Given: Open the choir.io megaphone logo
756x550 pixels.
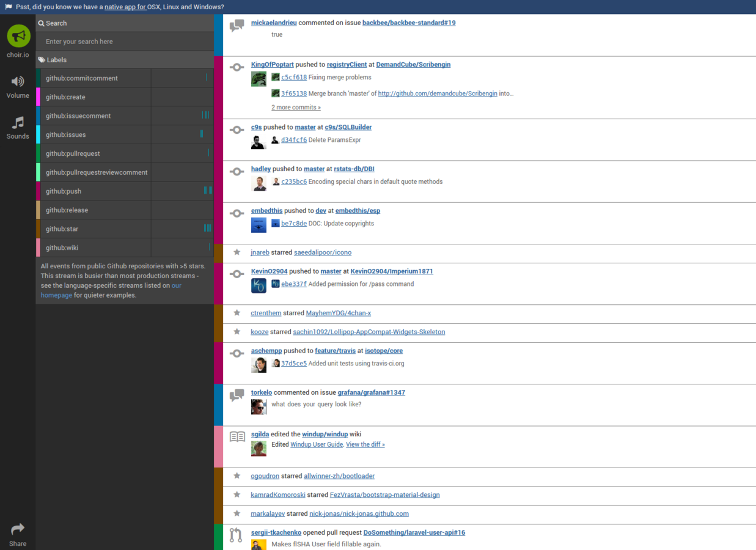Looking at the screenshot, I should [18, 36].
